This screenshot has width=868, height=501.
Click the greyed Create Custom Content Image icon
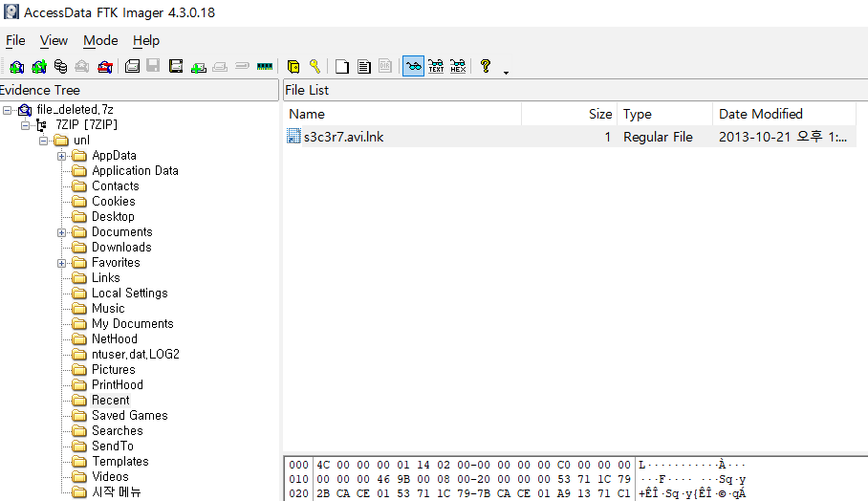tap(220, 67)
